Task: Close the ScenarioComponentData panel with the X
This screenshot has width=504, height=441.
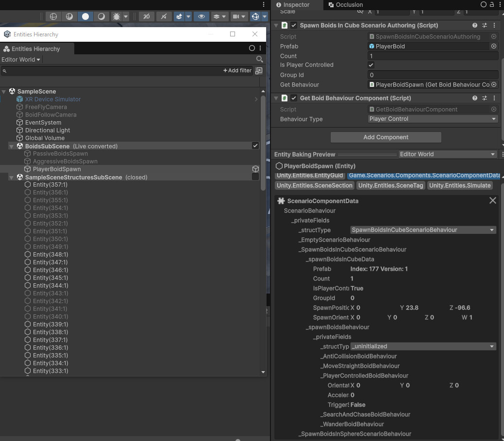Action: click(x=492, y=200)
